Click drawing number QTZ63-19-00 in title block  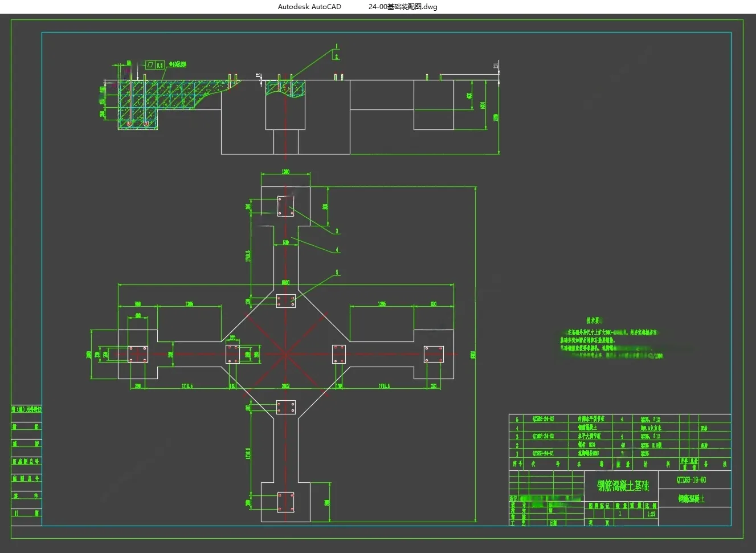coord(692,479)
